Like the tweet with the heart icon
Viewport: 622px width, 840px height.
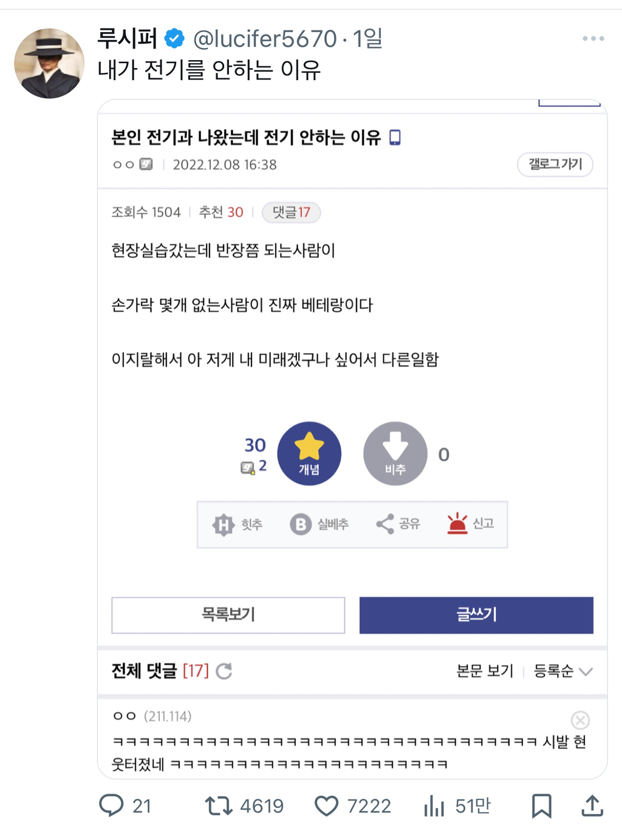tap(326, 805)
